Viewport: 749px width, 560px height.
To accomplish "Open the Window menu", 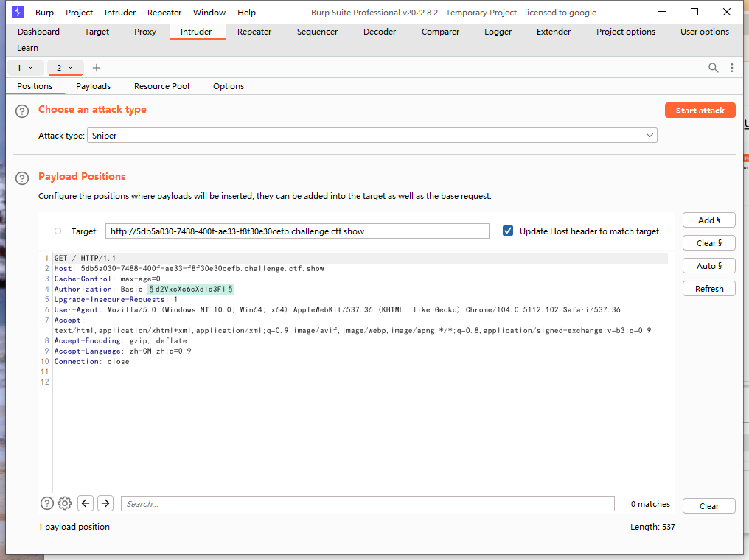I will tap(209, 13).
